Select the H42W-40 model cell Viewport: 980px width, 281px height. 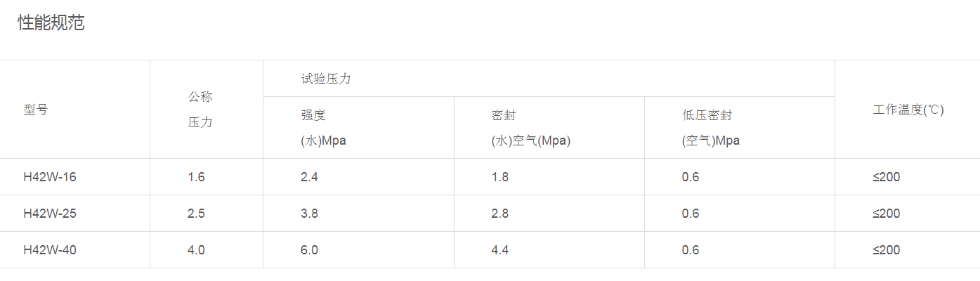point(50,250)
